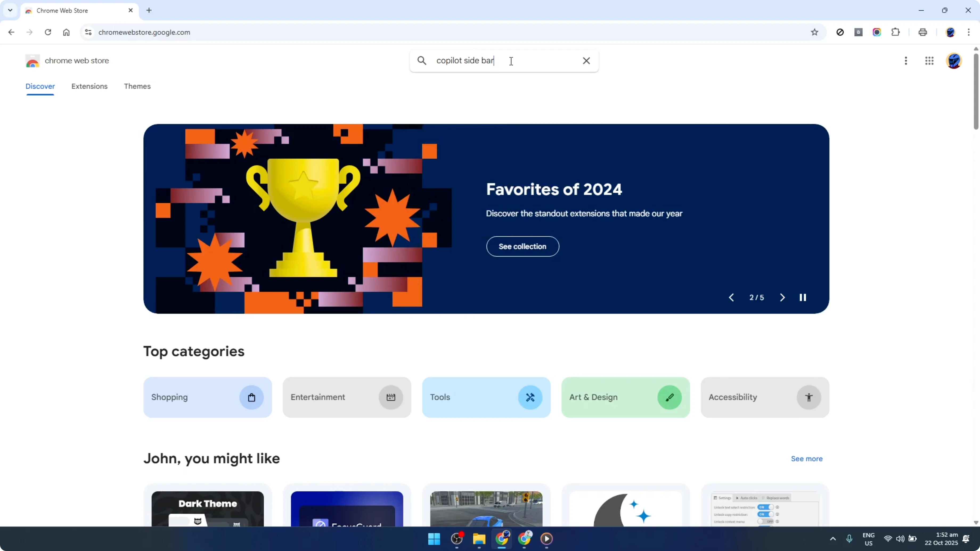Expand the tab search dropdown
980x551 pixels.
tap(10, 10)
